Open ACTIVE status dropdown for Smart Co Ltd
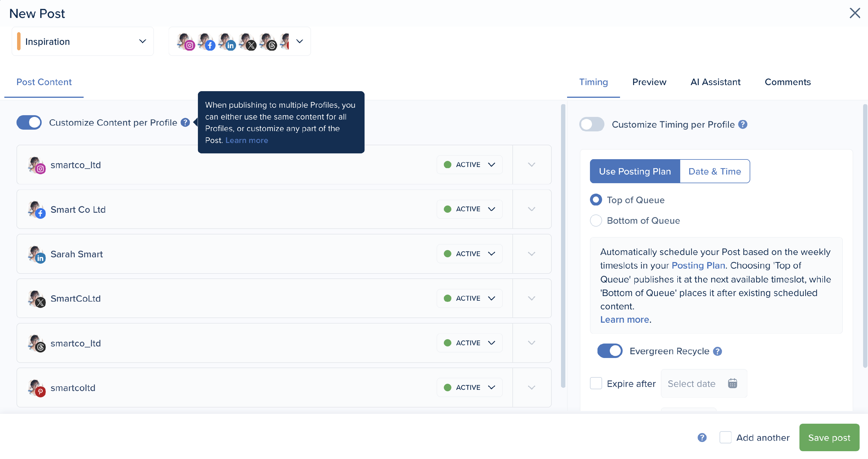The width and height of the screenshot is (868, 459). (469, 209)
